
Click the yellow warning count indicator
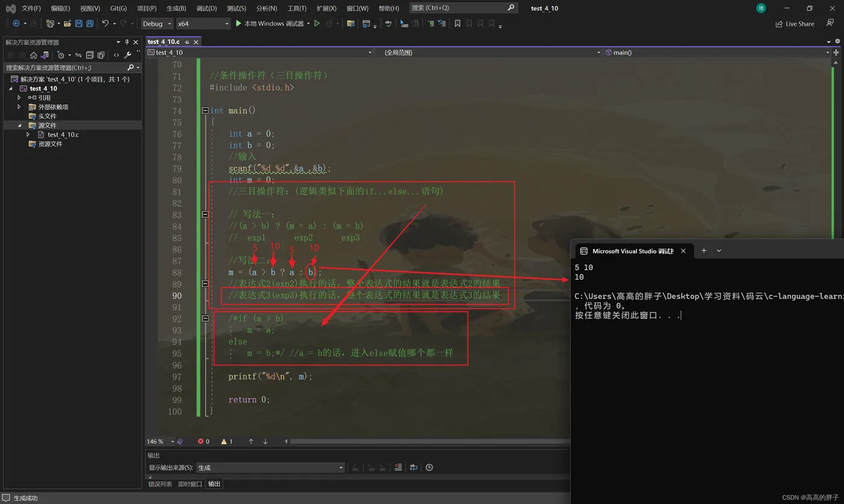click(x=227, y=441)
